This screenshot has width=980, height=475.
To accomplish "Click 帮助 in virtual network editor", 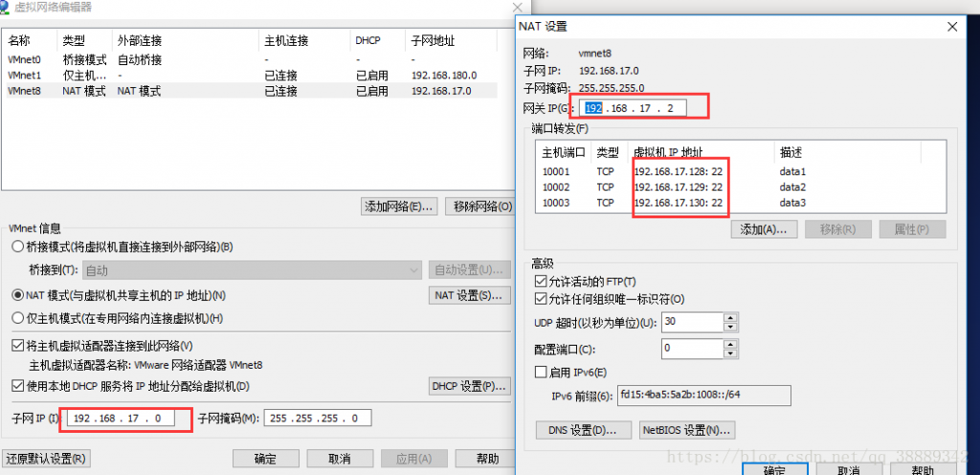I will click(x=487, y=459).
